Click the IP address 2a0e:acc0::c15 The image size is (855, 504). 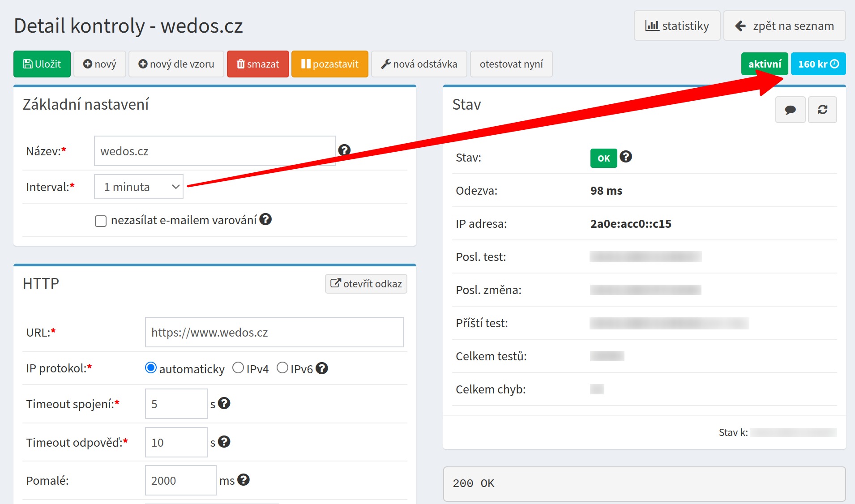pyautogui.click(x=631, y=224)
